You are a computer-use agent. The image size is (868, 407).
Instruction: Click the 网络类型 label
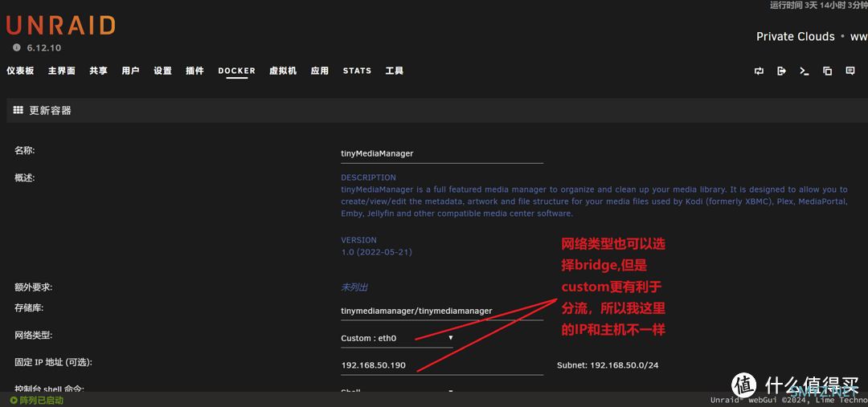[x=33, y=335]
